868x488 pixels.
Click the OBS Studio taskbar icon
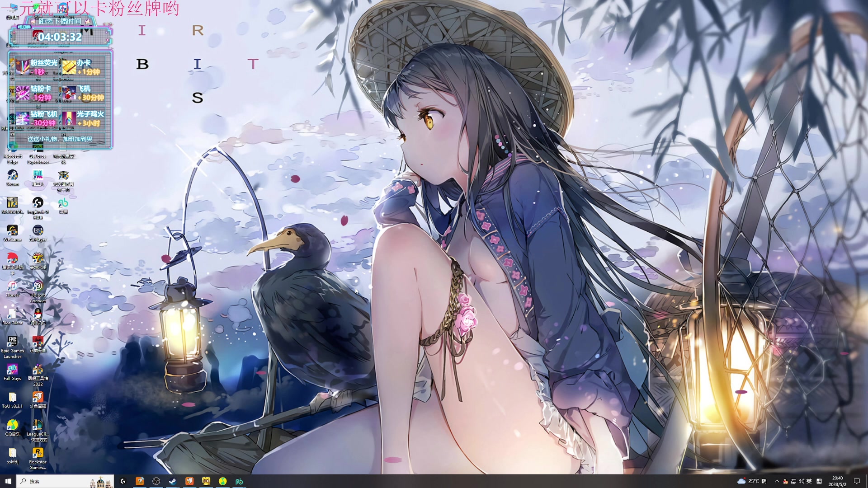(156, 481)
